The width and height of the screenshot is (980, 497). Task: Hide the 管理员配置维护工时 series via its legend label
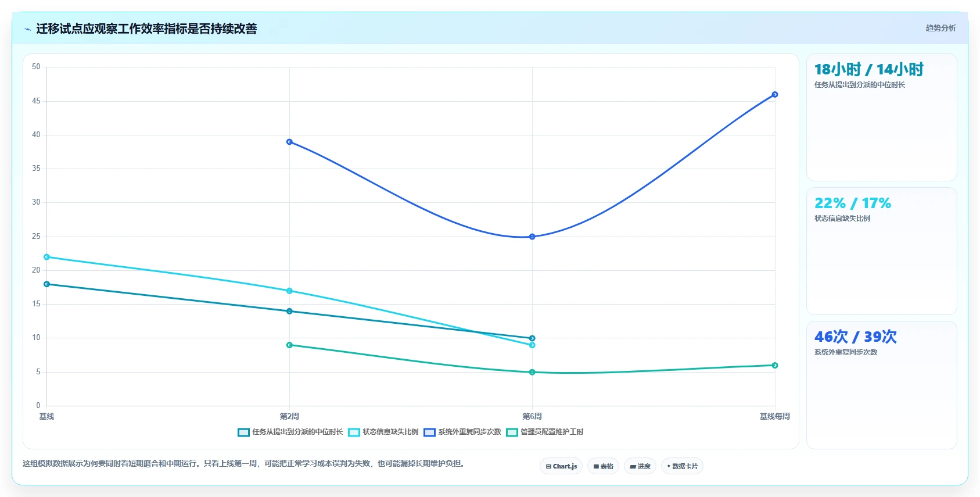click(552, 432)
